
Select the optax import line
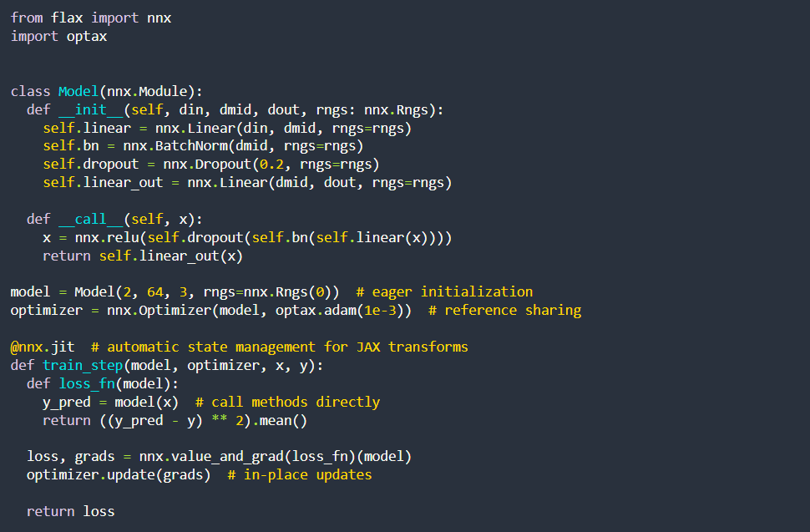(58, 36)
